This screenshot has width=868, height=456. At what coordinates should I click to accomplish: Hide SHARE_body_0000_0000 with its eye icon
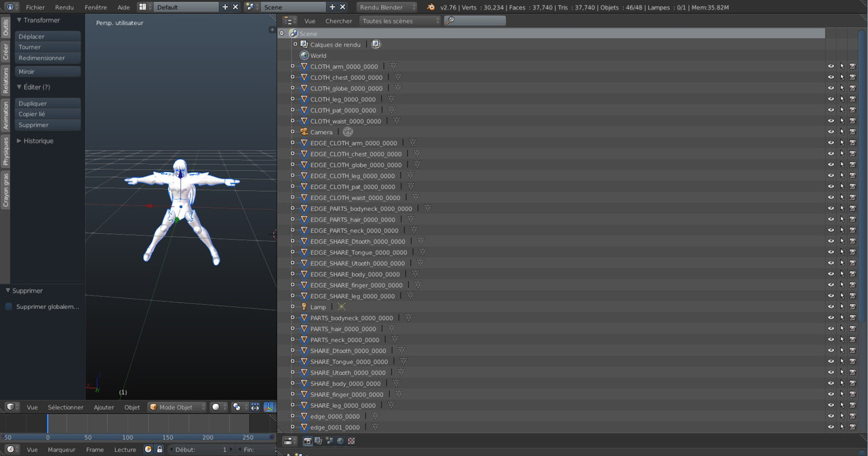pos(831,384)
